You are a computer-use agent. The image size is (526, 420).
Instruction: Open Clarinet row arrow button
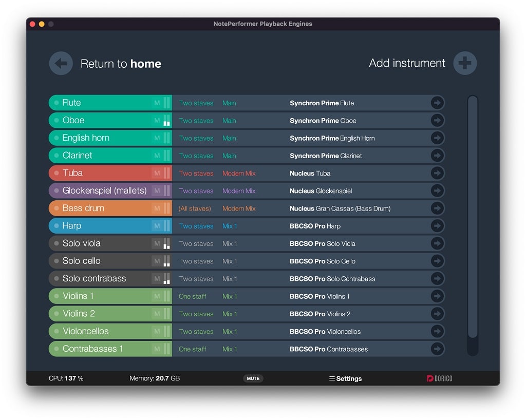[437, 156]
